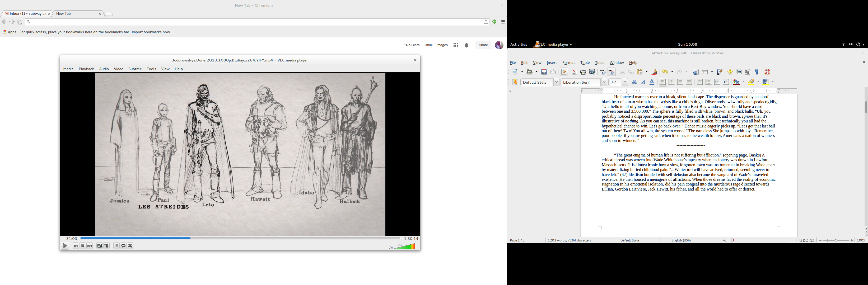This screenshot has width=868, height=285.
Task: Click the VLC volume slider
Action: (405, 247)
